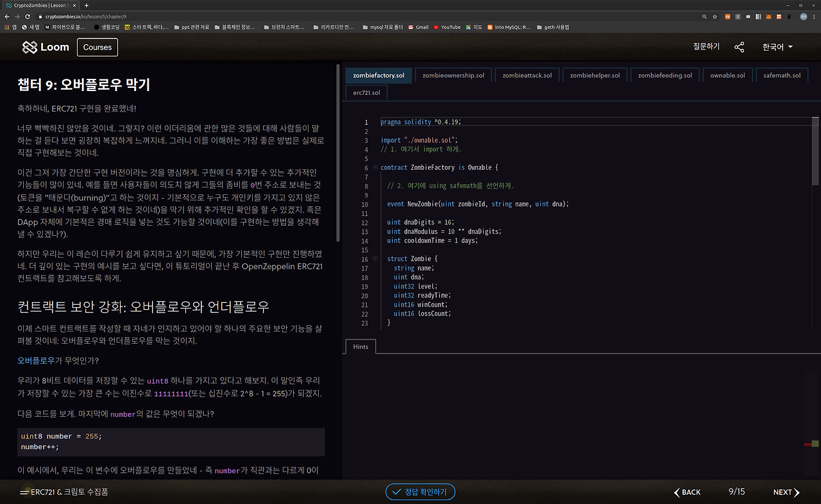Click the zoom magnifier icon in address bar
This screenshot has height=504, width=821.
(x=704, y=17)
